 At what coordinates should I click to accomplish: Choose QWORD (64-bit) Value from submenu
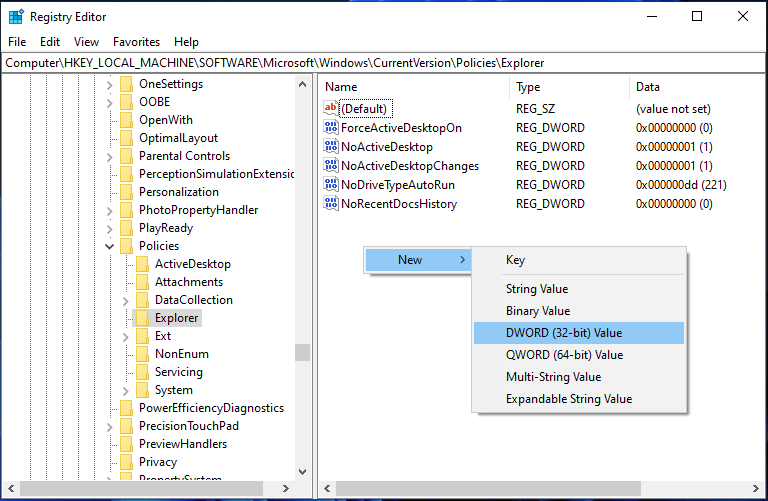tap(579, 355)
